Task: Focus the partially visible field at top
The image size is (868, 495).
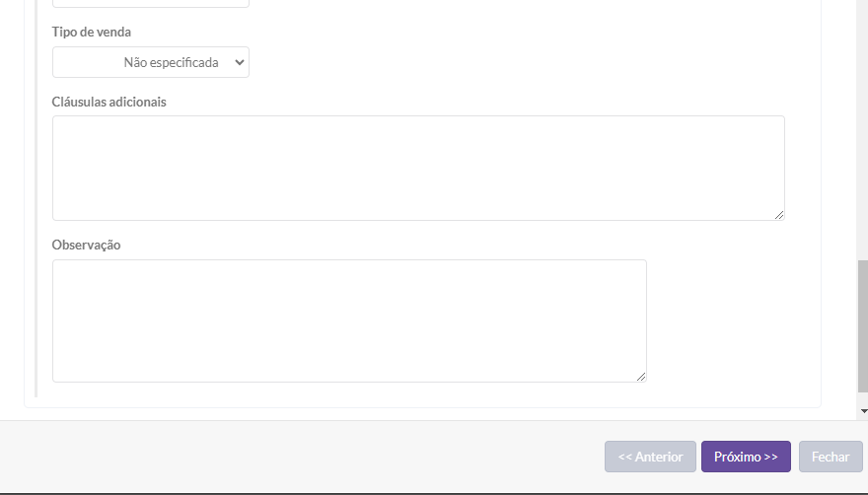Action: pyautogui.click(x=150, y=3)
